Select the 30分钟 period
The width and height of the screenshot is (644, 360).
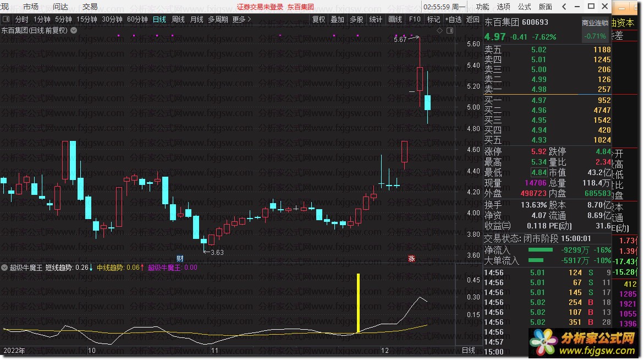[112, 19]
